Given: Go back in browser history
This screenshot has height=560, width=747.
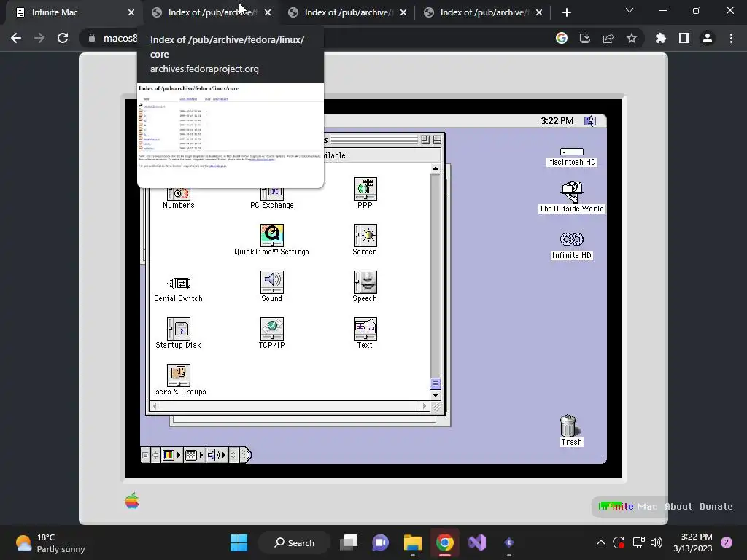Looking at the screenshot, I should pos(16,38).
